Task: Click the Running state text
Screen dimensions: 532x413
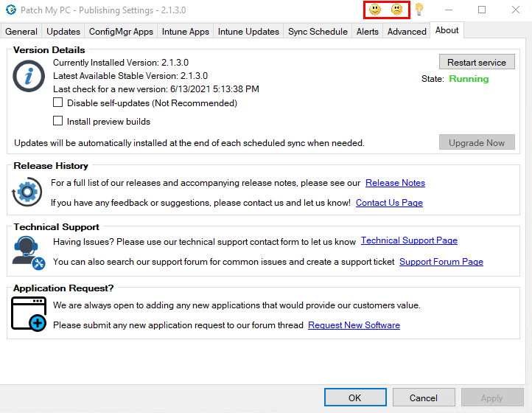Action: tap(469, 79)
